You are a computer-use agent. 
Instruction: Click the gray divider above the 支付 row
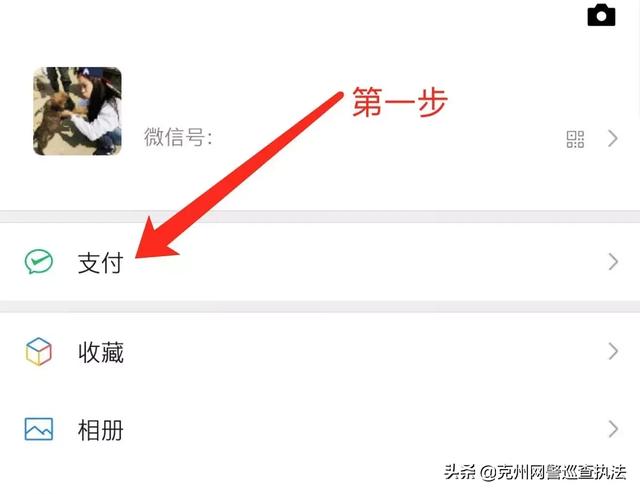320,216
